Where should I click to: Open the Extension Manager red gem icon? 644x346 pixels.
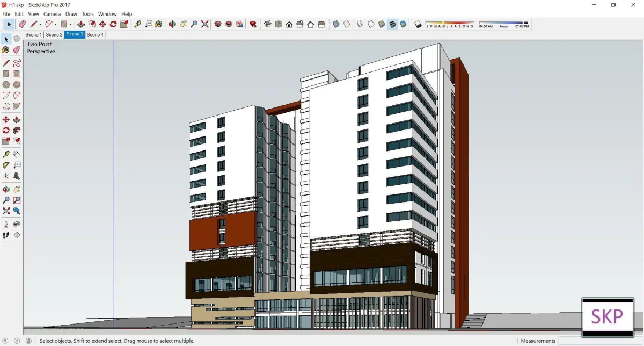[x=253, y=24]
